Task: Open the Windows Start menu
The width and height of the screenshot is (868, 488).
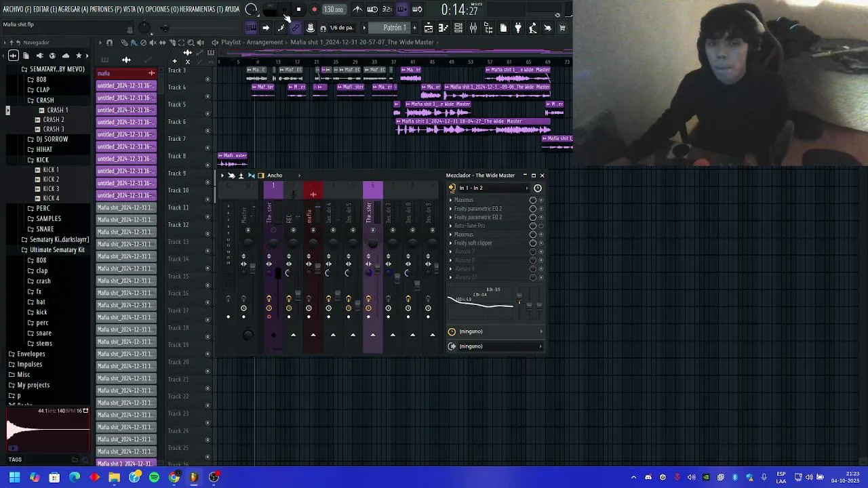Action: [14, 477]
